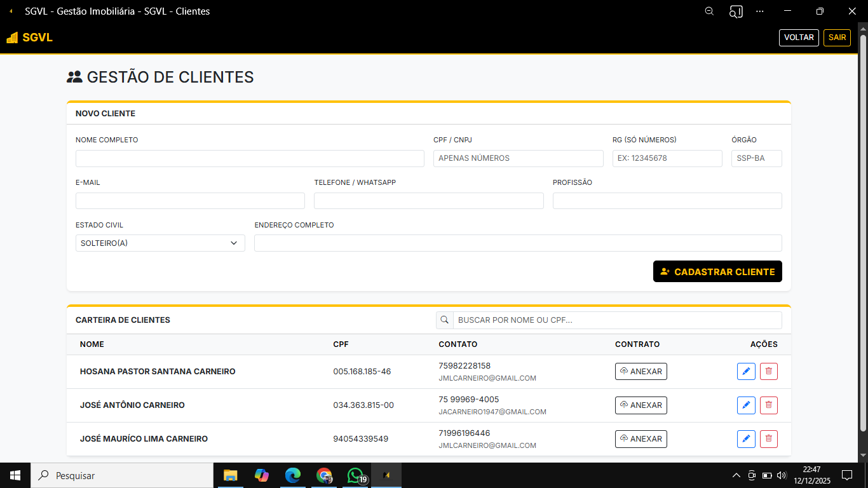
Task: Open File Explorer from the taskbar
Action: point(230,475)
